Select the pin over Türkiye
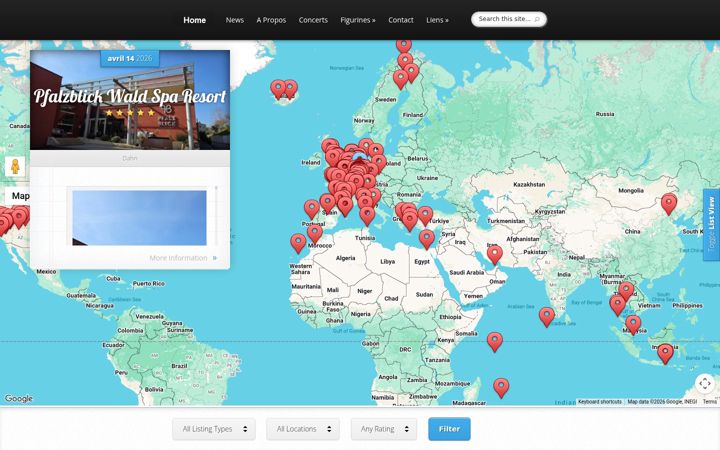720x450 pixels. click(425, 216)
